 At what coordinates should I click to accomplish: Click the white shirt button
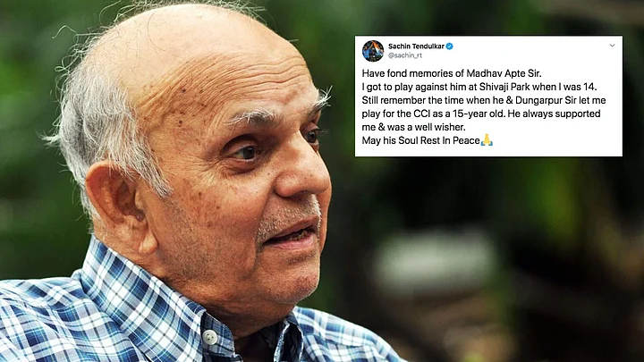coord(210,337)
